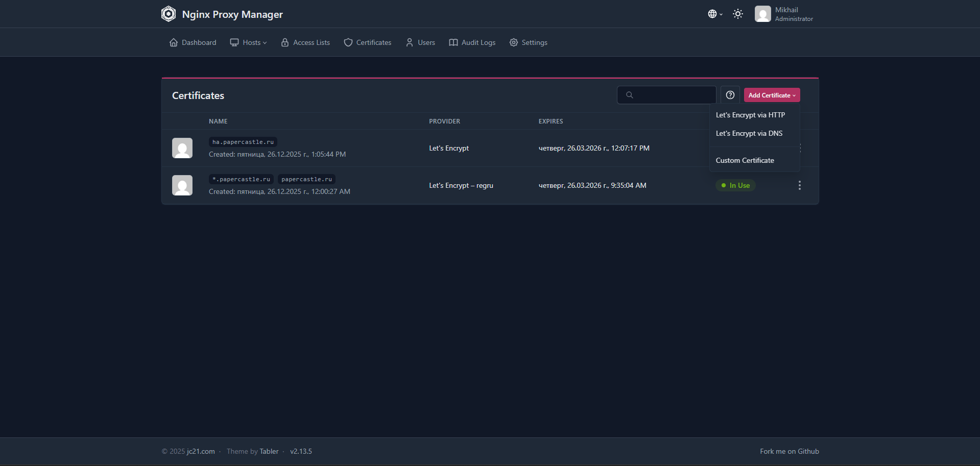Image resolution: width=980 pixels, height=466 pixels.
Task: Focus the certificates search field
Action: (x=666, y=95)
